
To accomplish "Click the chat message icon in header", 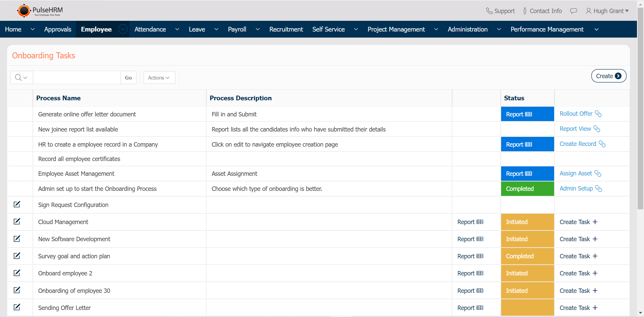I will [x=574, y=11].
